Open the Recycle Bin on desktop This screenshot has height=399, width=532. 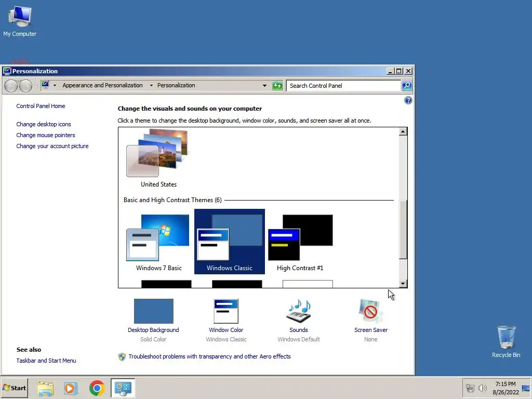pos(506,342)
